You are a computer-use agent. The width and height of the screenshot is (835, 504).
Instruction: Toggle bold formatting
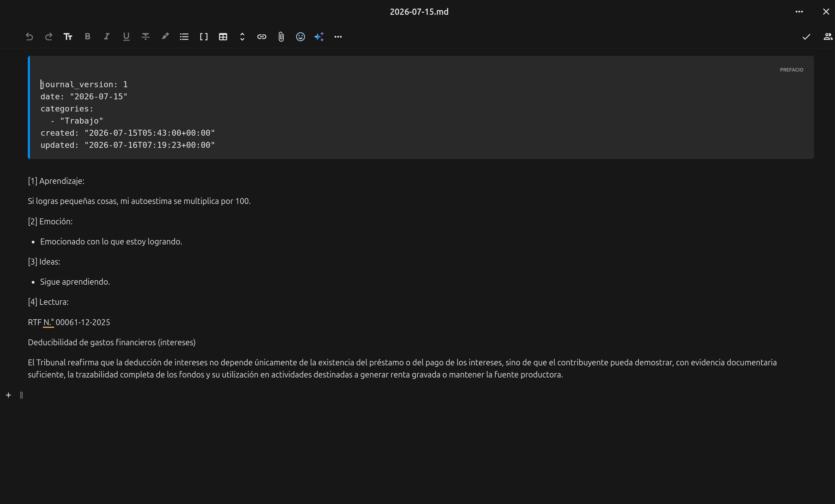pyautogui.click(x=88, y=37)
